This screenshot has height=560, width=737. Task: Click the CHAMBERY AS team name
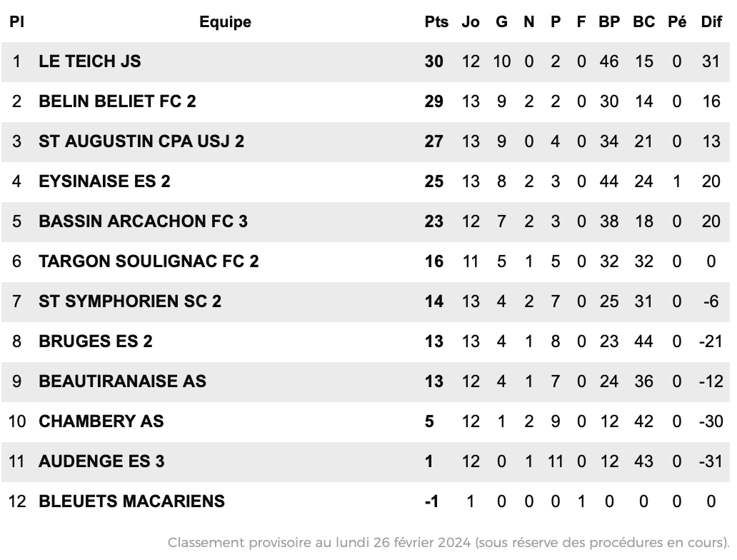[x=101, y=421]
